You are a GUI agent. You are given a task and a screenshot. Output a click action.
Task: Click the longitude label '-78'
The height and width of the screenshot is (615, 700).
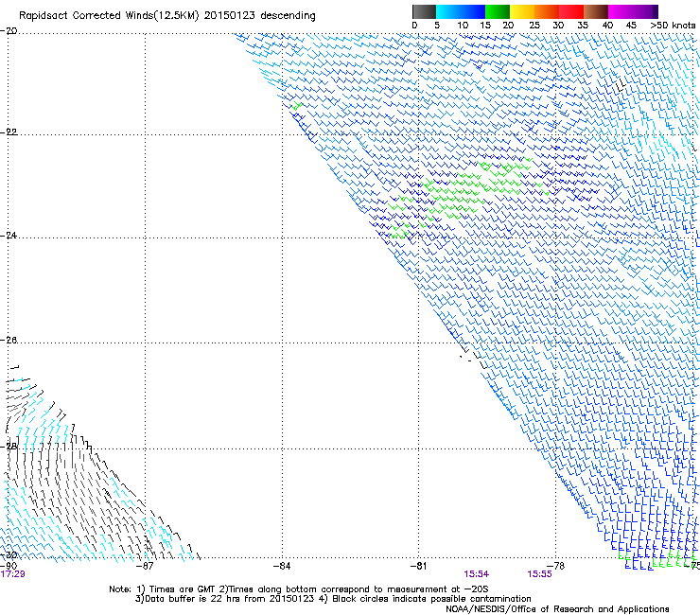[555, 566]
